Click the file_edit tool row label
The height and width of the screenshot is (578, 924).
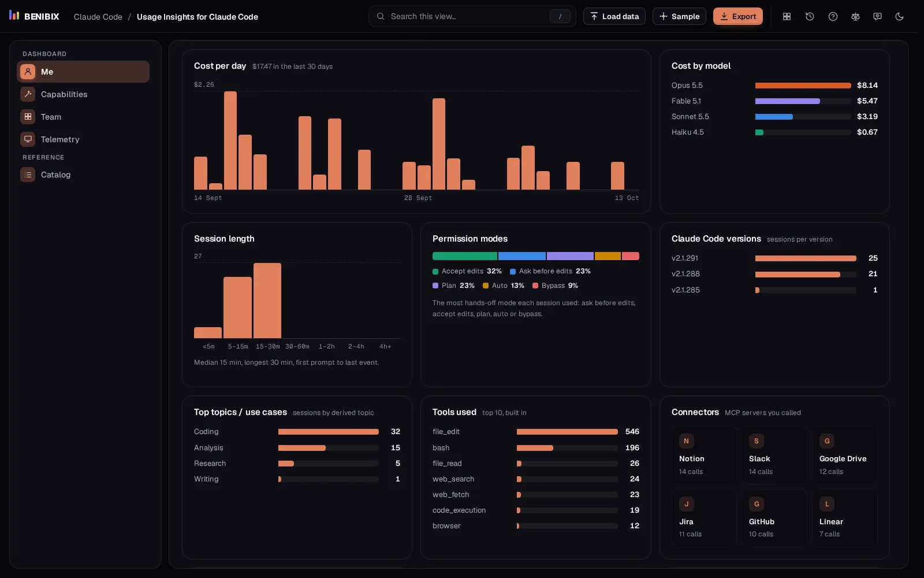pos(446,432)
